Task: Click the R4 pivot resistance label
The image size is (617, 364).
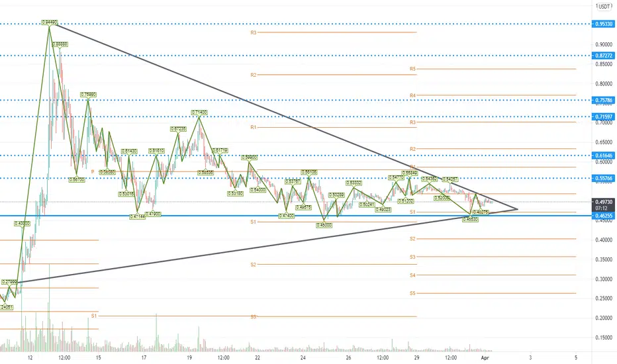Action: click(412, 95)
